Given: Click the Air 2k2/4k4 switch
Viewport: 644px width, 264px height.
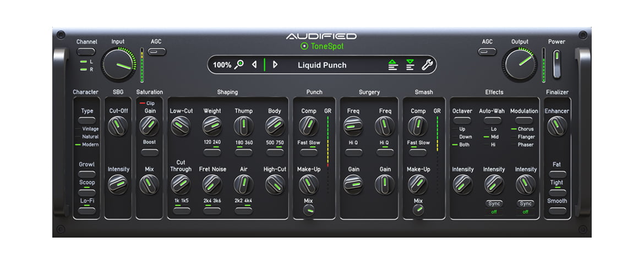Looking at the screenshot, I should (243, 211).
